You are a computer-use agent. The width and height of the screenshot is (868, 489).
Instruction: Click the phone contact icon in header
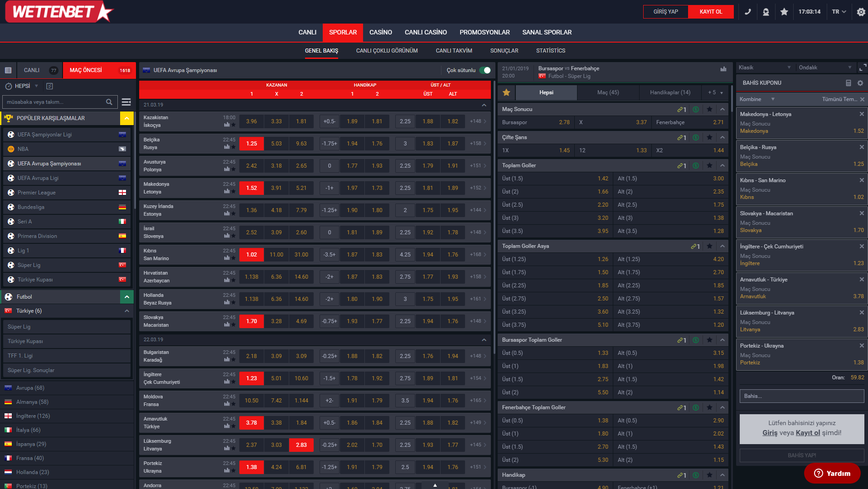coord(748,12)
